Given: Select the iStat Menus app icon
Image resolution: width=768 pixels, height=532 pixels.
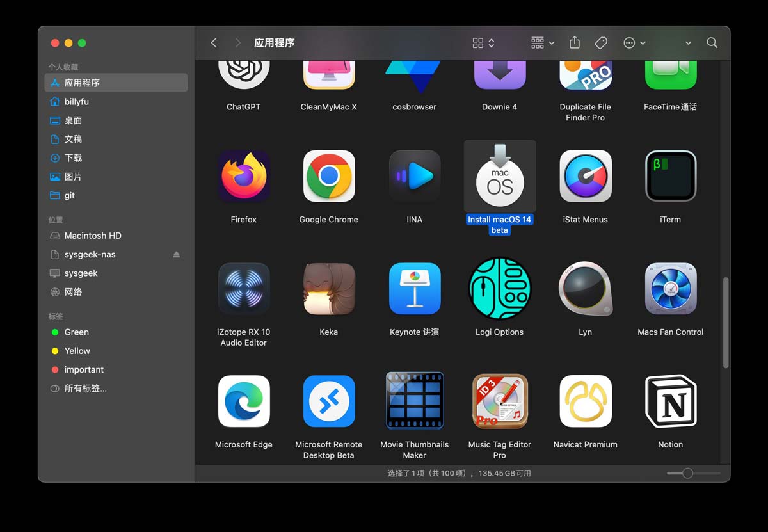Looking at the screenshot, I should point(585,177).
